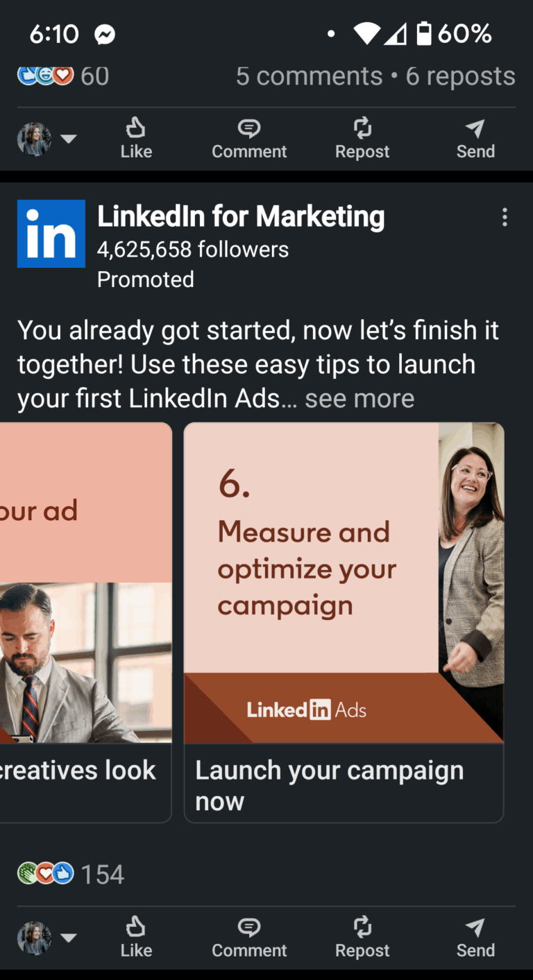
Task: Like the LinkedIn for Marketing post
Action: pos(135,936)
